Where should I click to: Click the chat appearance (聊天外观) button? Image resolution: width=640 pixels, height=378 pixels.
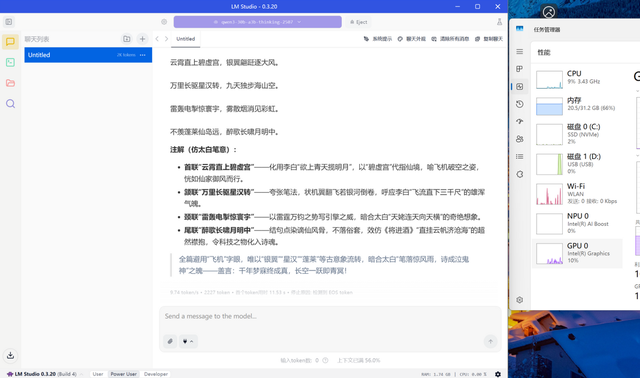coord(411,39)
